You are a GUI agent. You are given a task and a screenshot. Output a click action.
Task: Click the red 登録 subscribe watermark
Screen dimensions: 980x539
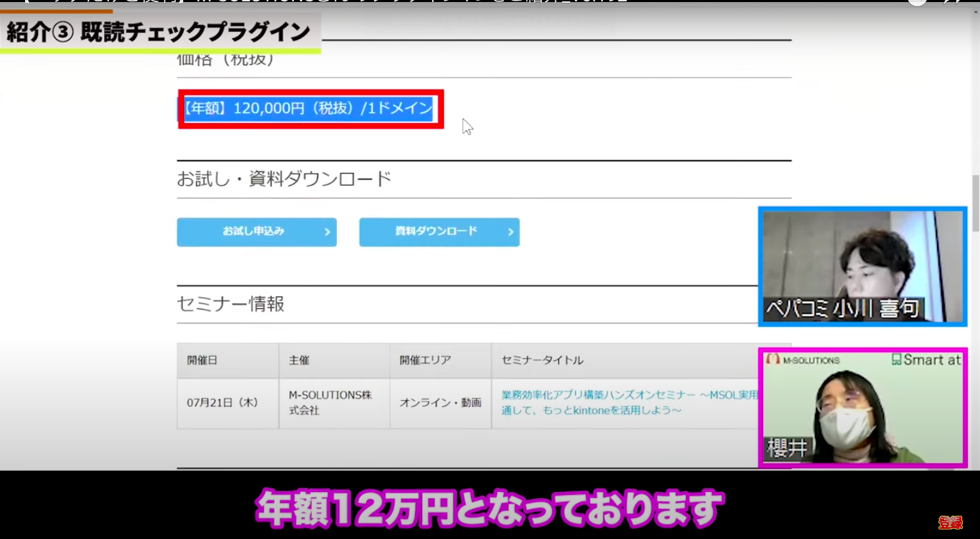(x=950, y=523)
